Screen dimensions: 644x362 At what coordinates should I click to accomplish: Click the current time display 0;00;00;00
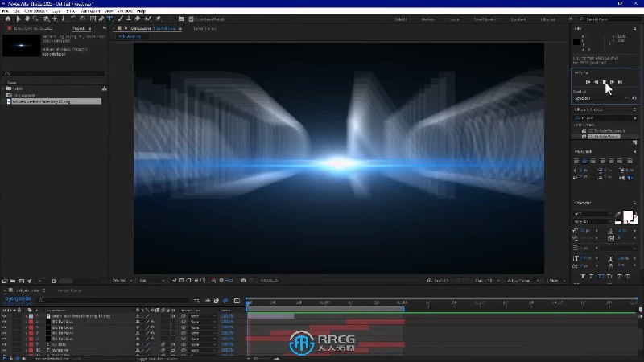[x=18, y=298]
